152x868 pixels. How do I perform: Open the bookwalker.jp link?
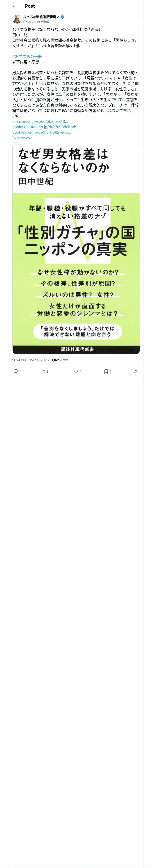tap(41, 132)
